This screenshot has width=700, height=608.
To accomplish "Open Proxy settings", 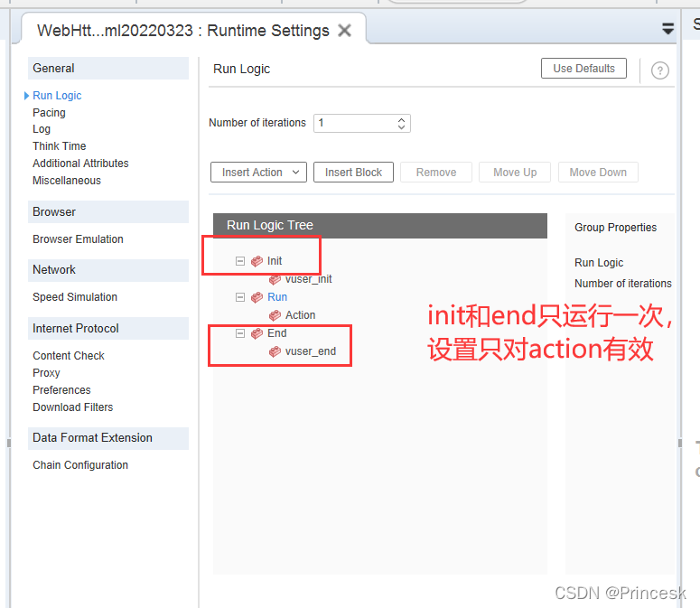I will 46,373.
